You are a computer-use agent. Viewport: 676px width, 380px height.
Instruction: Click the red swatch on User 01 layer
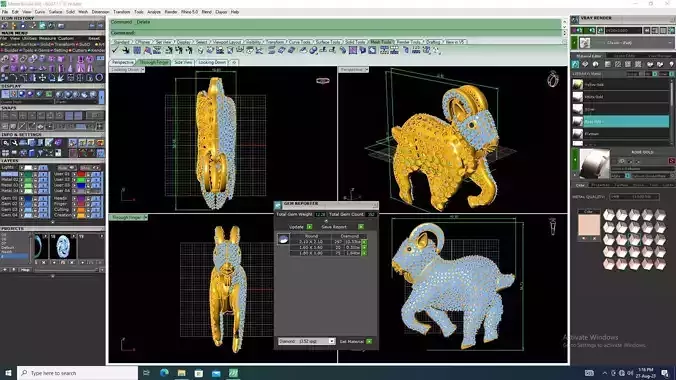click(81, 174)
